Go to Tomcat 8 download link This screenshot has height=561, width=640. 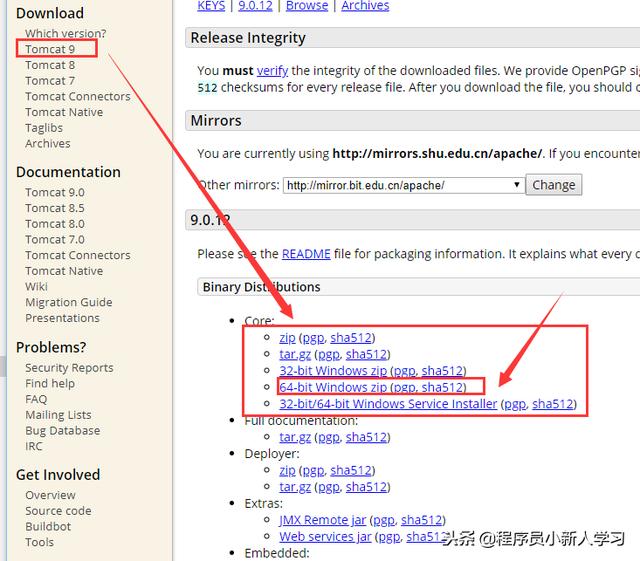tap(50, 65)
